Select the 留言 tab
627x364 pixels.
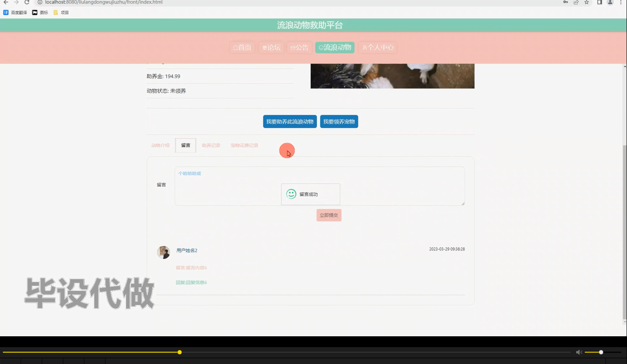[186, 146]
